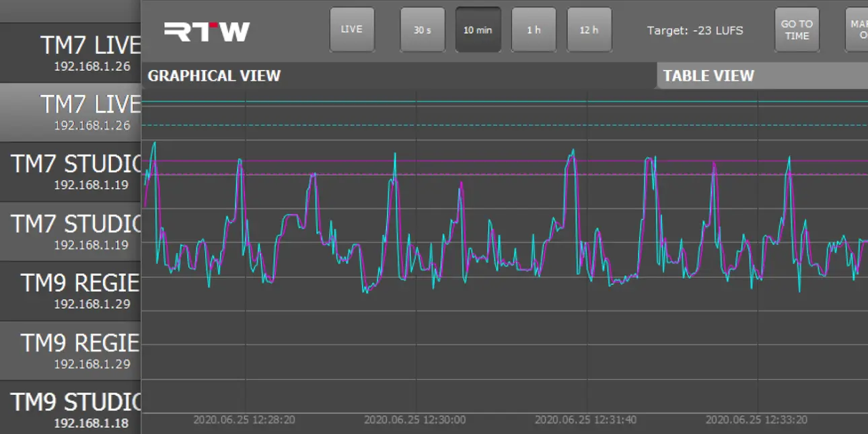Choose the upper TM7 STUDIO 192.168.1.19 entry
The image size is (868, 434).
70,172
